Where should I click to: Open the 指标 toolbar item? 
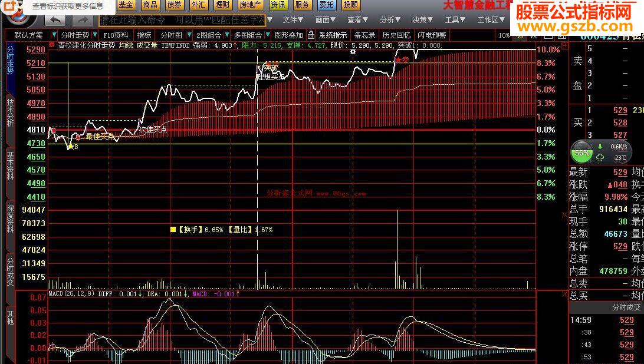click(144, 35)
